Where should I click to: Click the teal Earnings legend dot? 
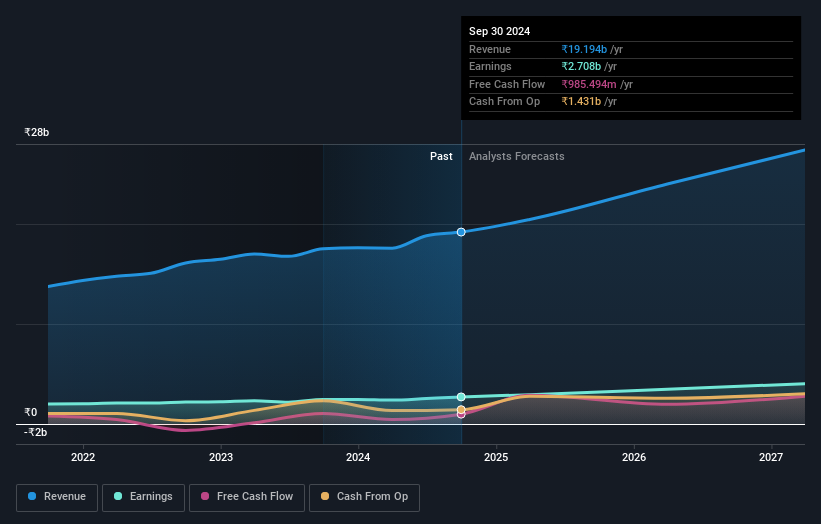(119, 497)
